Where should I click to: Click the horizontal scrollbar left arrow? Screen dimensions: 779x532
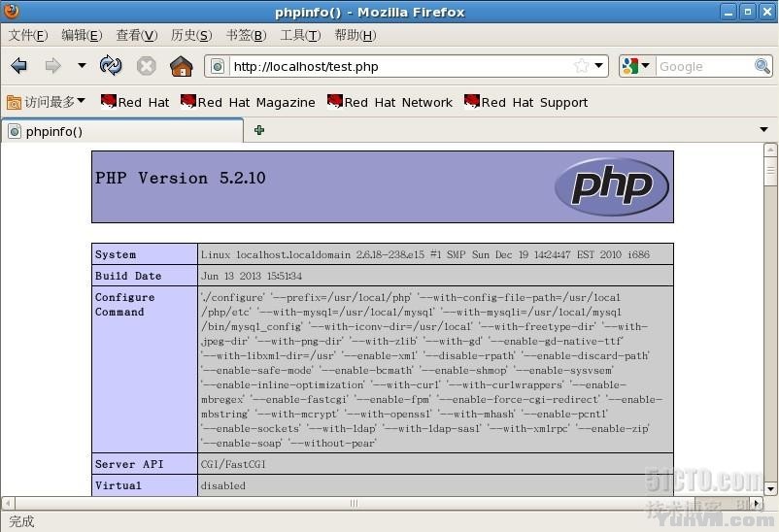8,503
